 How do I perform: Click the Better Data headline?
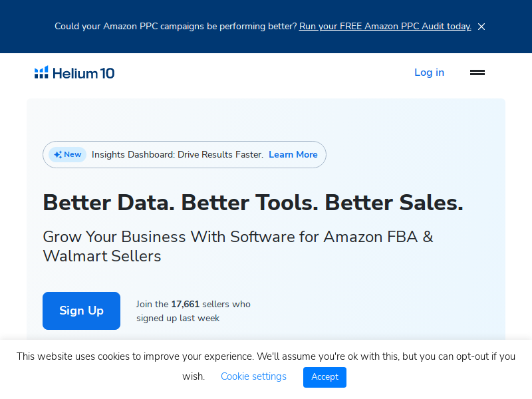253,203
